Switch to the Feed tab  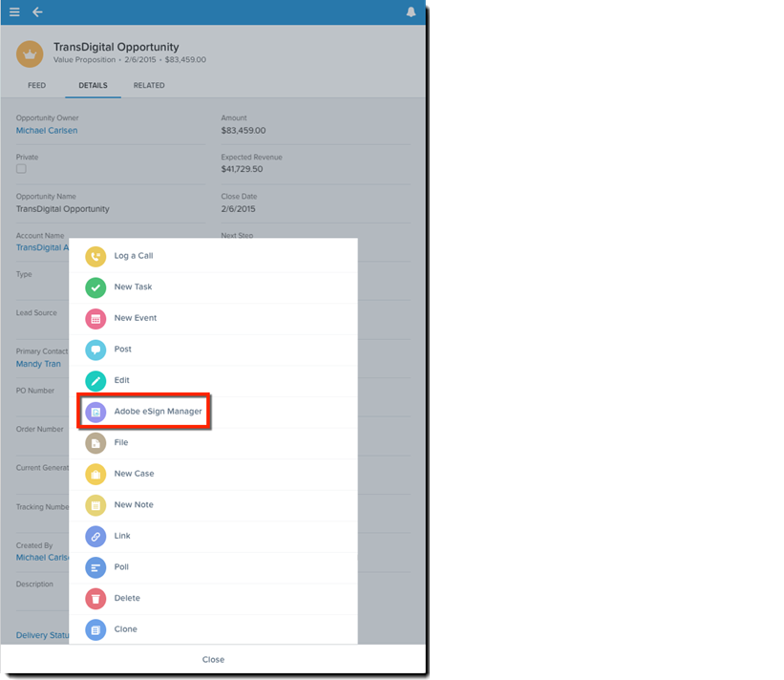(36, 86)
